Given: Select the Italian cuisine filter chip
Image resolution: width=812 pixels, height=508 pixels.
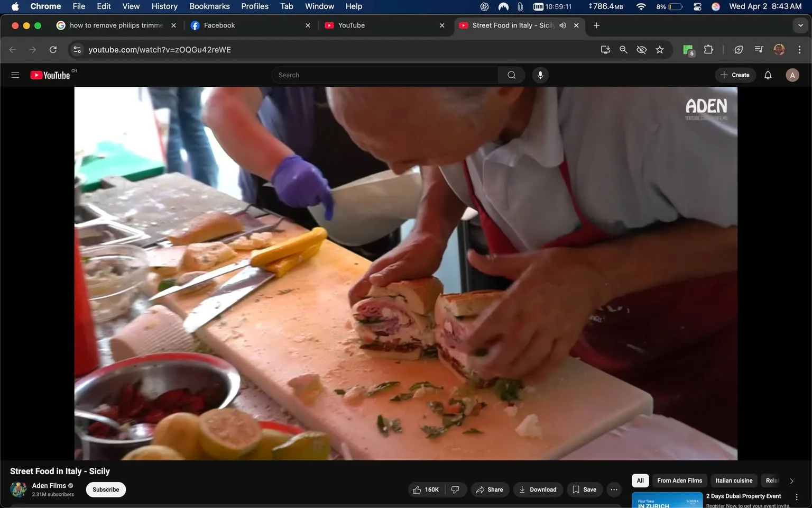Looking at the screenshot, I should click(x=734, y=480).
